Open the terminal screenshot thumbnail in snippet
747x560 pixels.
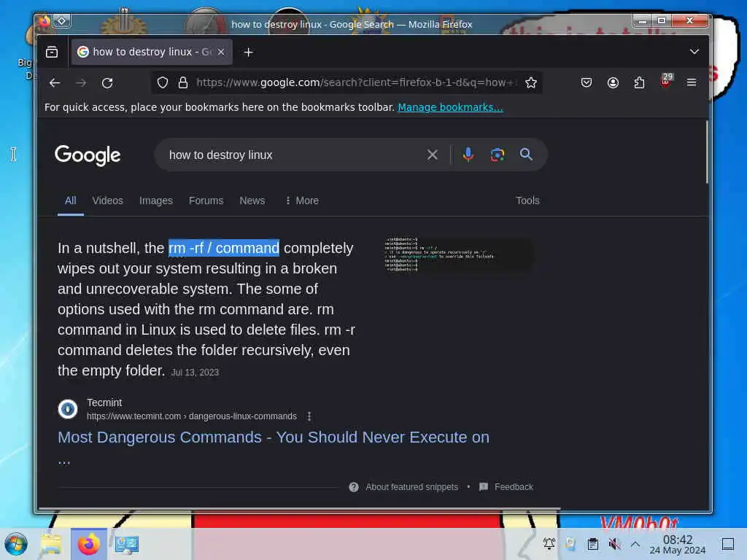[458, 255]
